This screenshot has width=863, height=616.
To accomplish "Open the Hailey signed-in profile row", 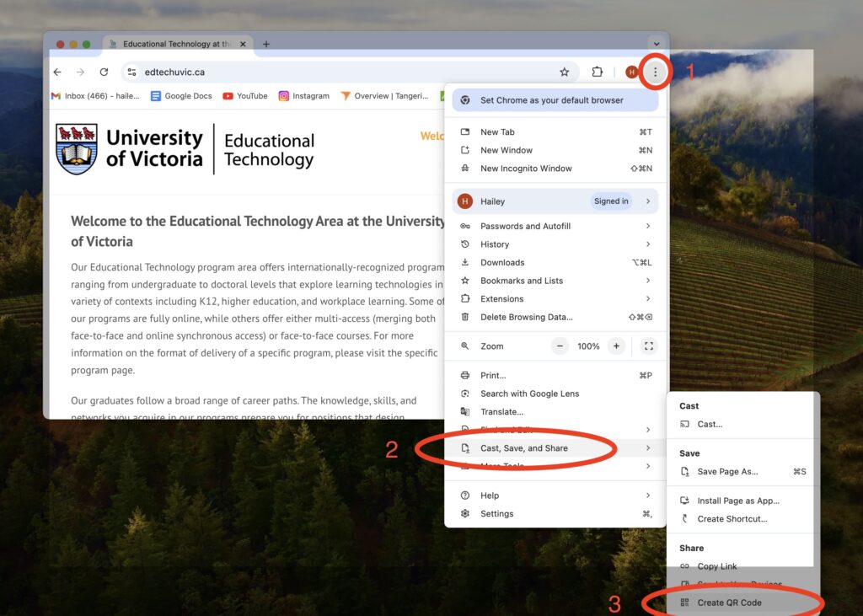I will click(555, 201).
